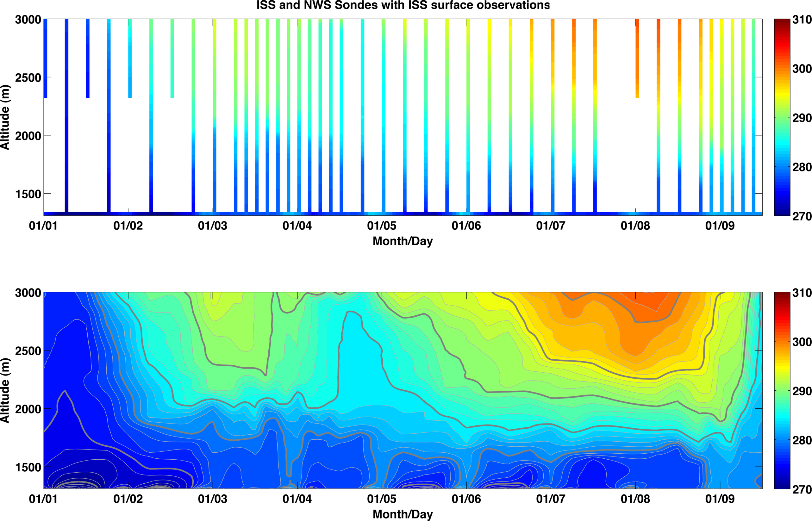Image resolution: width=812 pixels, height=521 pixels.
Task: Click the '01/08' date tick on sonde panel
Action: click(635, 226)
